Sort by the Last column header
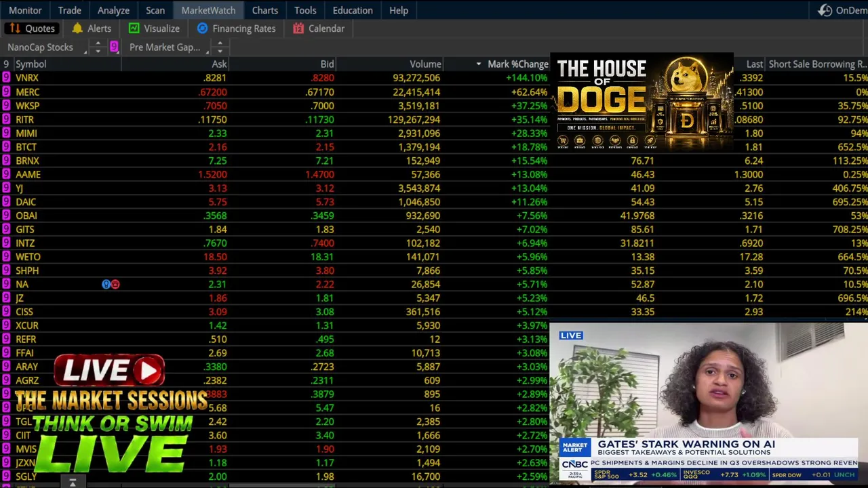This screenshot has width=868, height=488. click(755, 64)
